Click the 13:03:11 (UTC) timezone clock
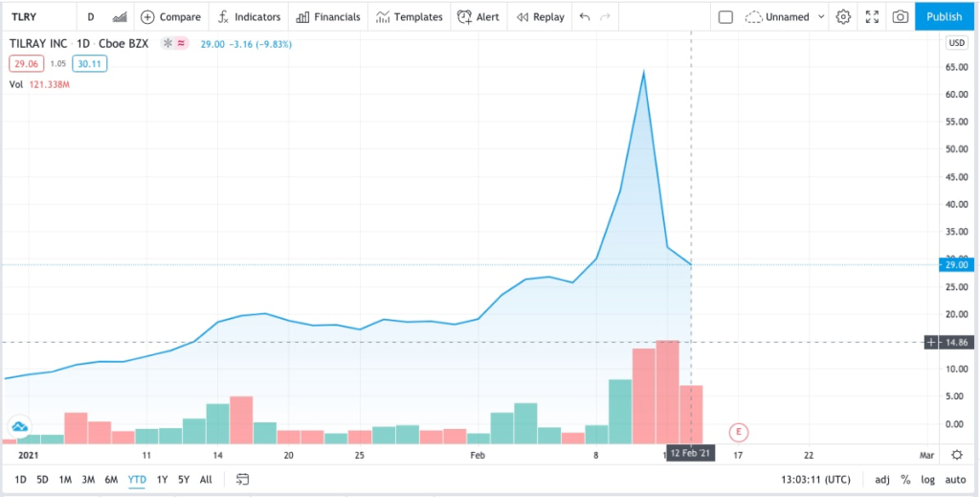Viewport: 980px width, 497px height. coord(815,480)
